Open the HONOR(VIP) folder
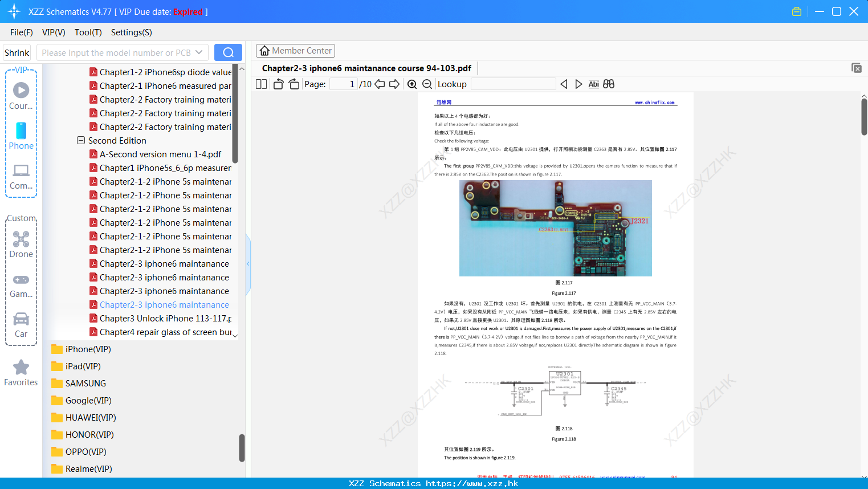Viewport: 868px width, 489px height. (x=82, y=435)
